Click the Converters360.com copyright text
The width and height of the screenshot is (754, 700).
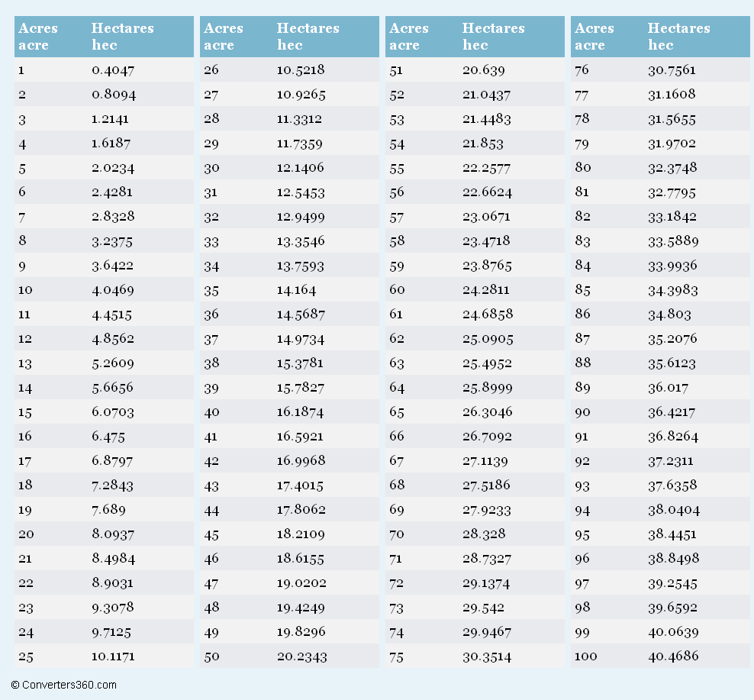tap(63, 685)
